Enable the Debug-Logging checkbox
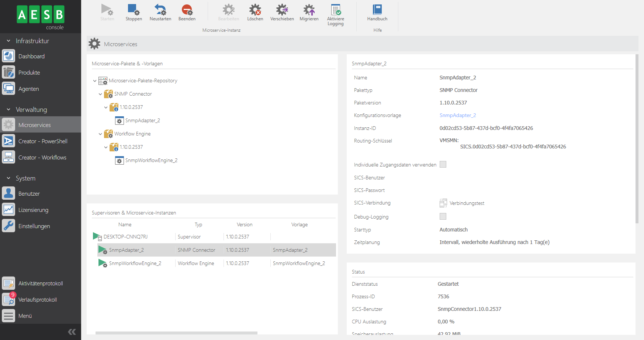The image size is (644, 340). point(443,216)
